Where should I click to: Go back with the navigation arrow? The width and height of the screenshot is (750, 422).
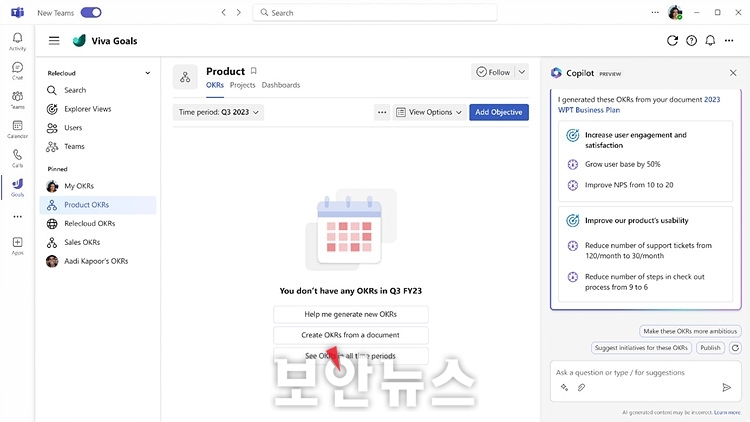click(223, 12)
